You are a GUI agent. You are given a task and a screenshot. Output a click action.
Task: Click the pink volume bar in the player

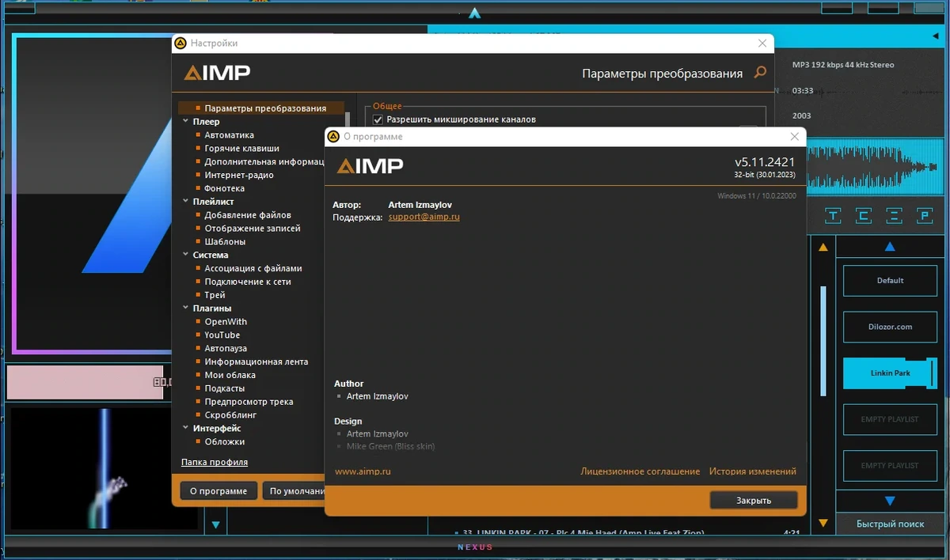(x=85, y=382)
